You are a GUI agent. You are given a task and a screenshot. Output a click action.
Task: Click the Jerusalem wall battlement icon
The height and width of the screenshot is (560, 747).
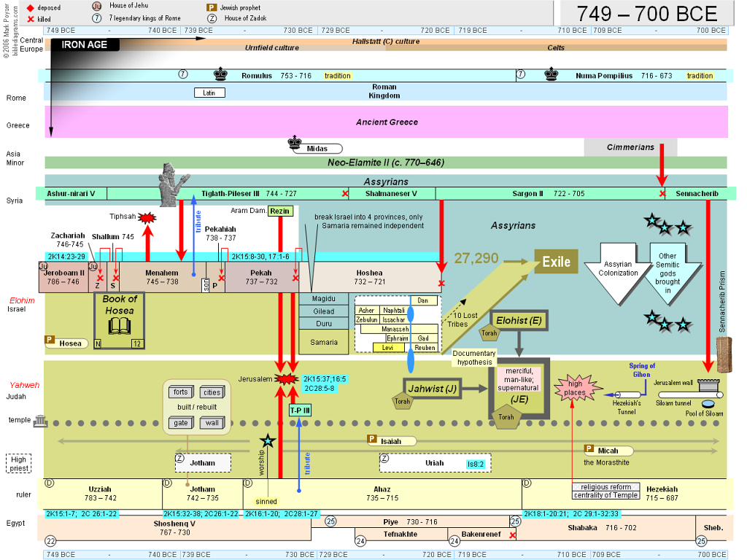click(708, 384)
